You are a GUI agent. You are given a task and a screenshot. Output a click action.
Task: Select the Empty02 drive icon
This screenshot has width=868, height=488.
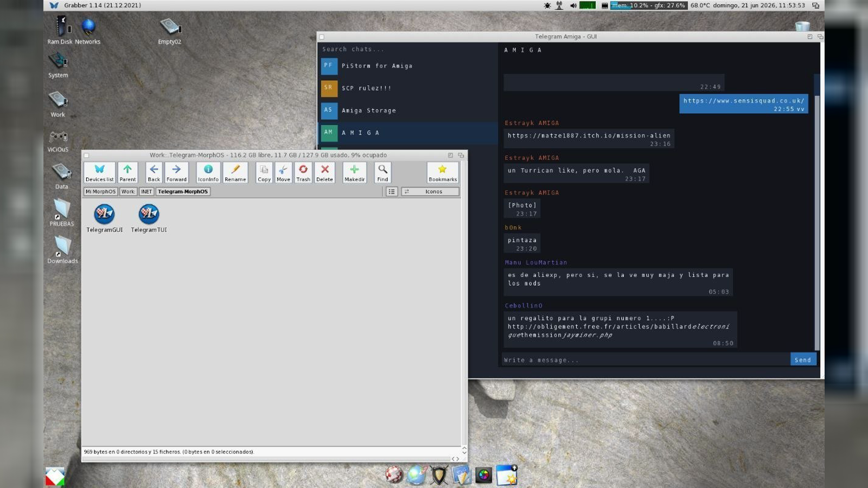point(170,31)
